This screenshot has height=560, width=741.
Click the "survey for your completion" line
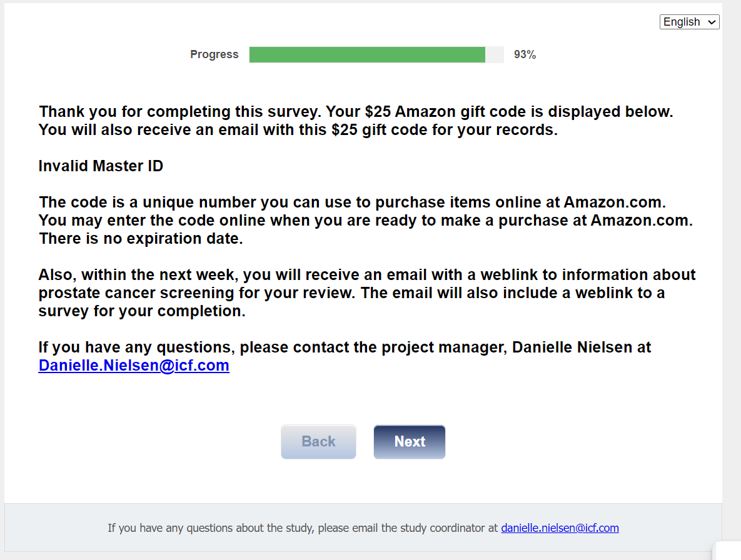[x=142, y=311]
